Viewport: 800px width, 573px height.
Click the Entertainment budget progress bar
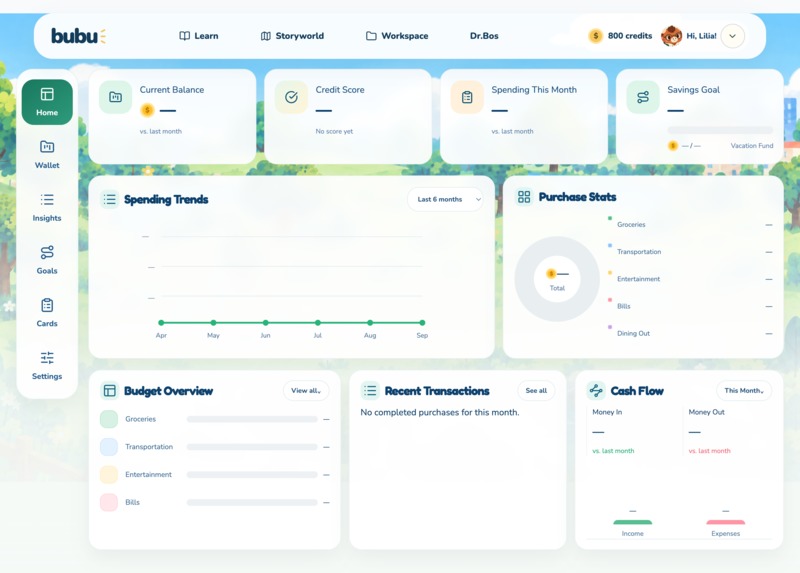pyautogui.click(x=252, y=475)
